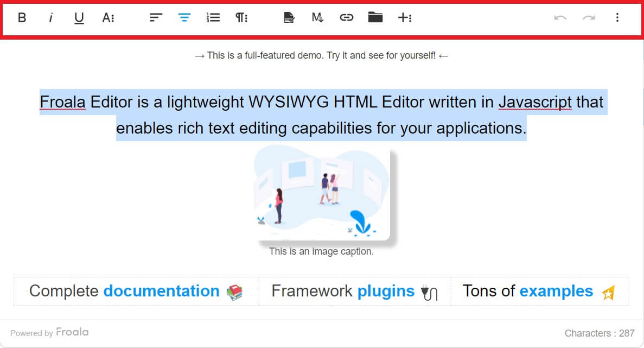Screen dimensions: 644x348
Task: Click the 'This is an image caption.' text
Action: pyautogui.click(x=322, y=251)
